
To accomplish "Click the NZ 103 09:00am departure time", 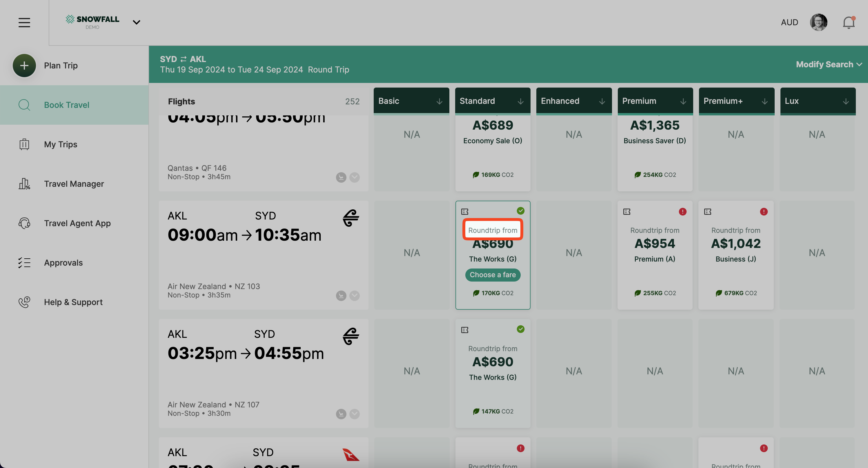I will 203,235.
